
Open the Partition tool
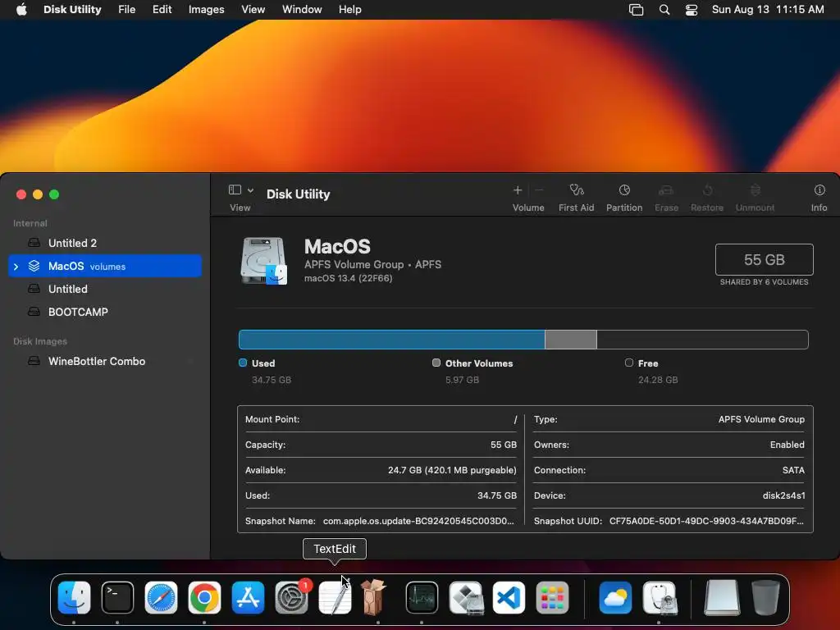coord(624,190)
